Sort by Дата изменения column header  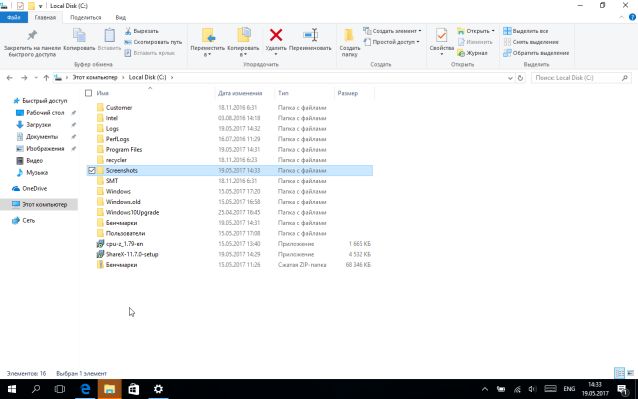click(240, 93)
